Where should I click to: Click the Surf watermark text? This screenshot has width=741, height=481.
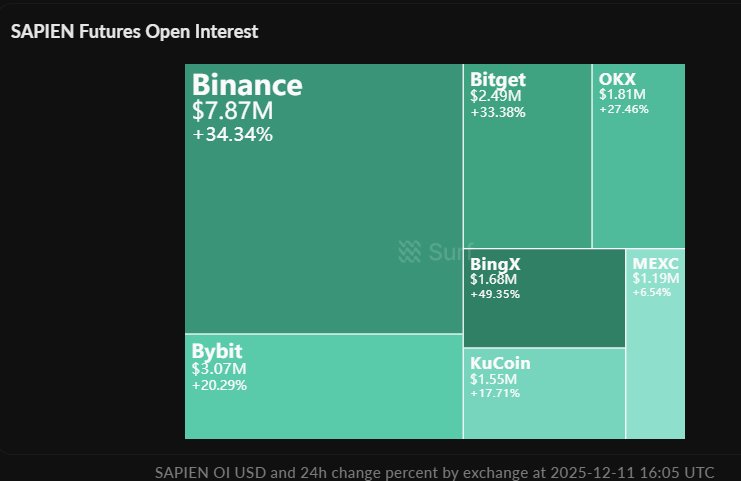(445, 251)
